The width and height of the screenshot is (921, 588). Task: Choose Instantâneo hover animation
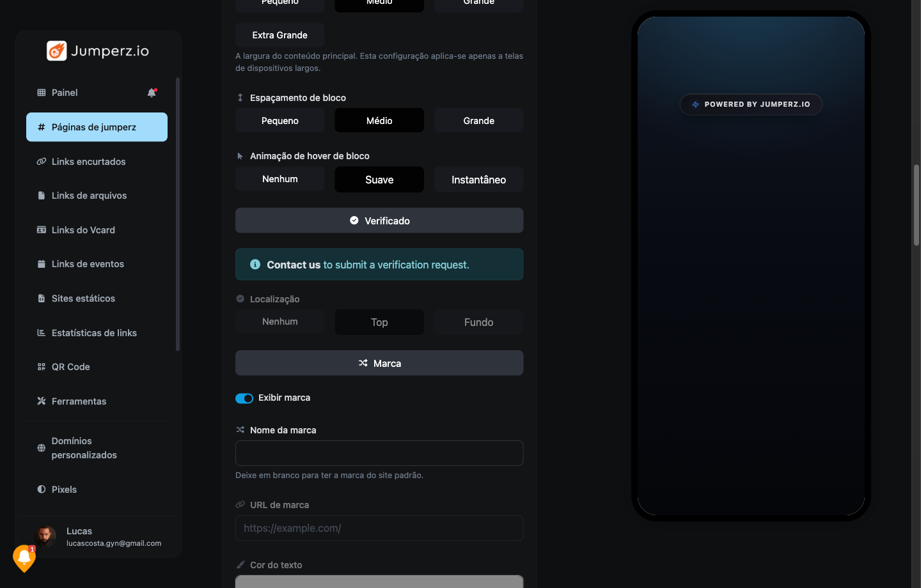click(479, 180)
